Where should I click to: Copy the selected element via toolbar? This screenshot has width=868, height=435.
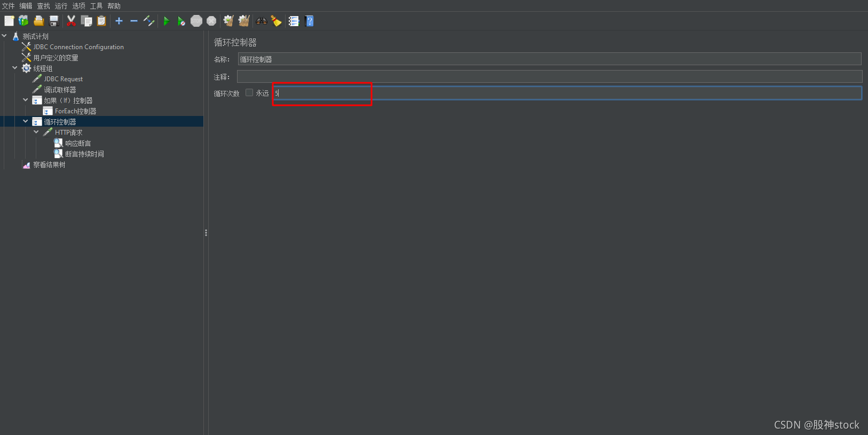[86, 21]
